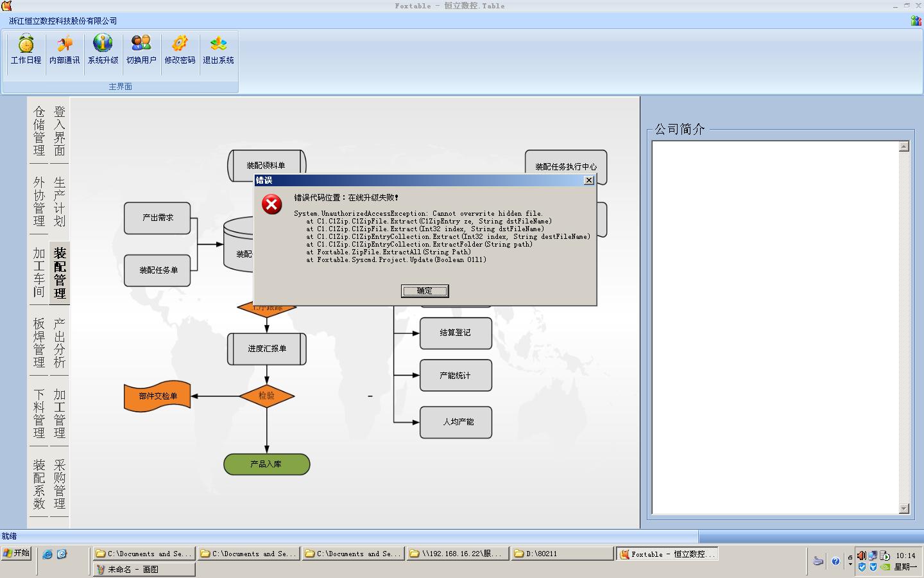Open the 修改密码 change password icon
924x578 pixels.
pyautogui.click(x=180, y=50)
